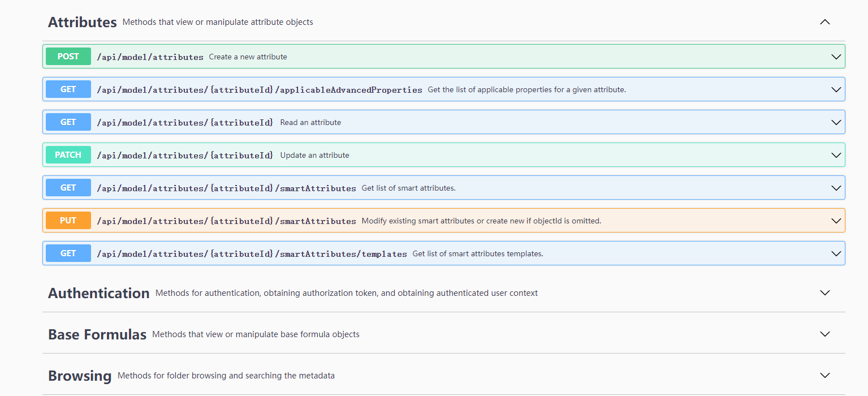This screenshot has height=396, width=868.
Task: Open the Authentication section heading
Action: tap(98, 293)
